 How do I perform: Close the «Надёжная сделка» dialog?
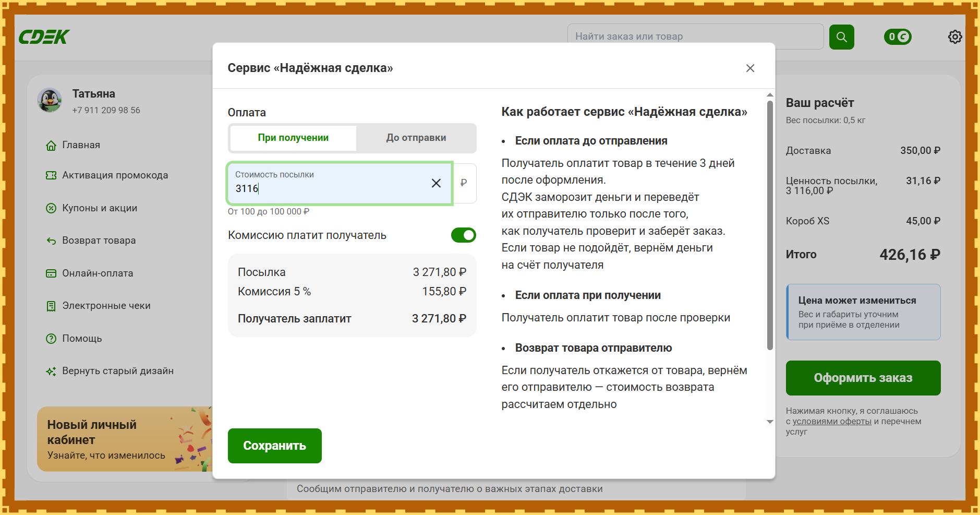[x=750, y=68]
